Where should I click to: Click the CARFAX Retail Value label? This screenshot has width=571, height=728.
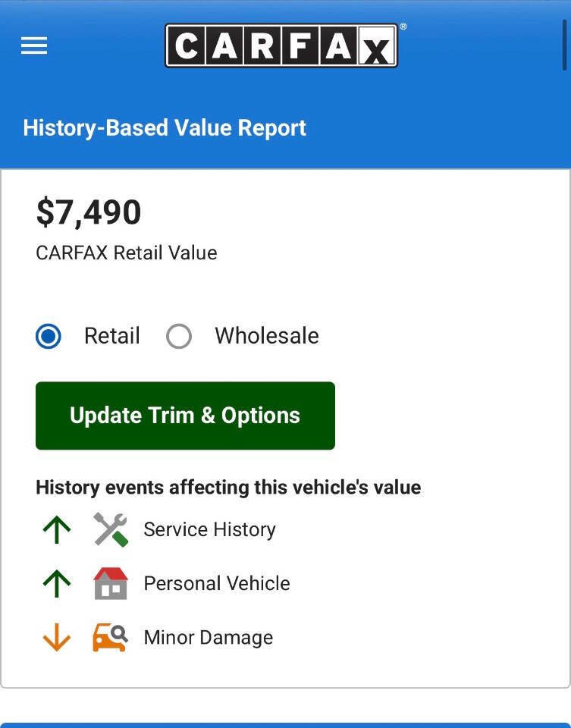pos(126,253)
